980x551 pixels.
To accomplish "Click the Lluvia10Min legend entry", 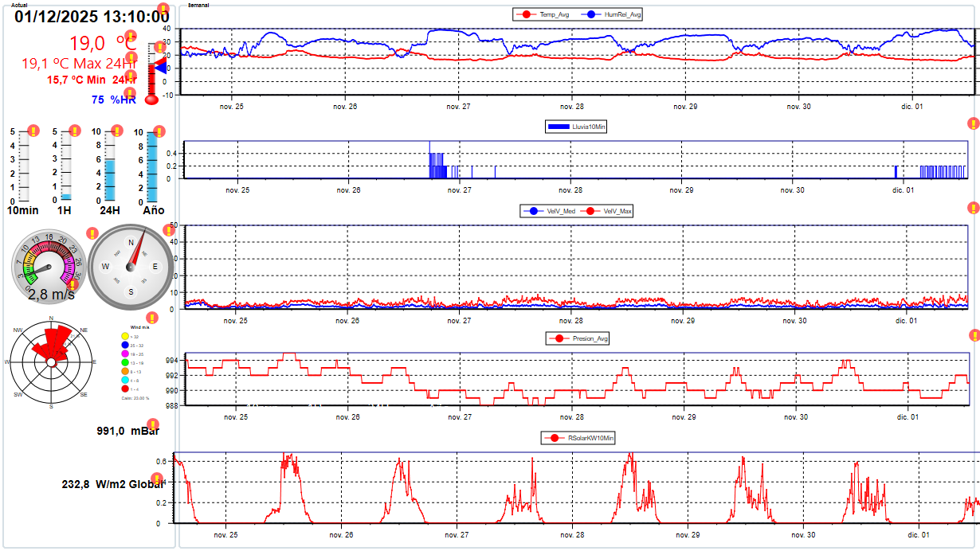I will [x=577, y=126].
